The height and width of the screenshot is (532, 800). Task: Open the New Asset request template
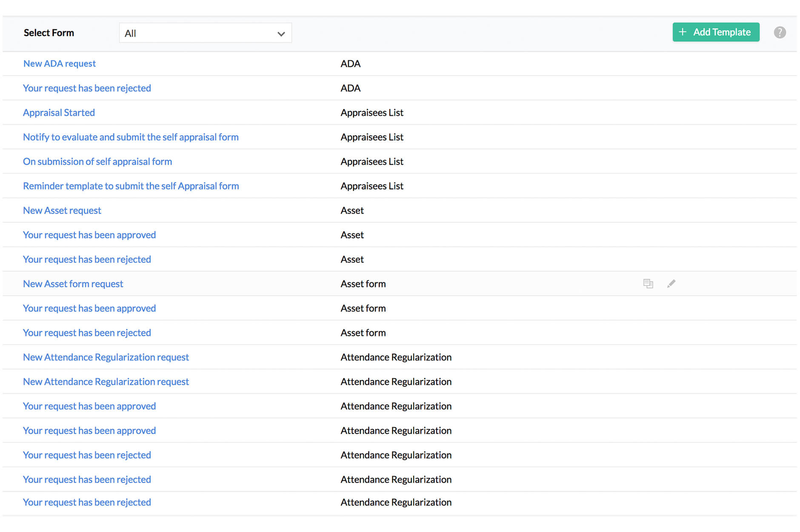(x=62, y=210)
